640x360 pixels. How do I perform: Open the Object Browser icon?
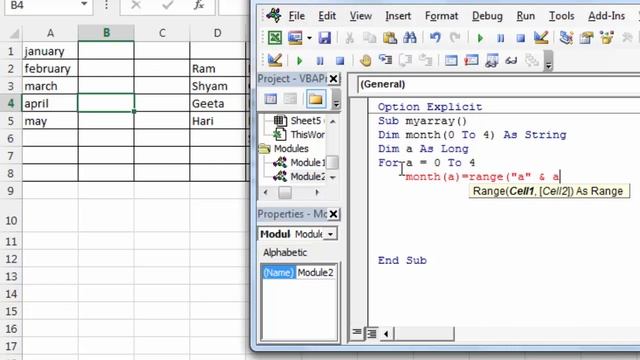click(607, 38)
